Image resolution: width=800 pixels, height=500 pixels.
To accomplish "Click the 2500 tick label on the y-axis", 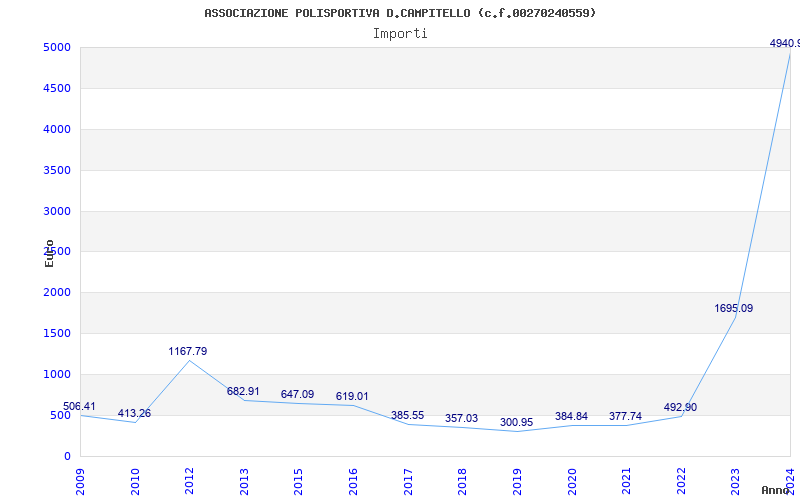I will 57,252.
